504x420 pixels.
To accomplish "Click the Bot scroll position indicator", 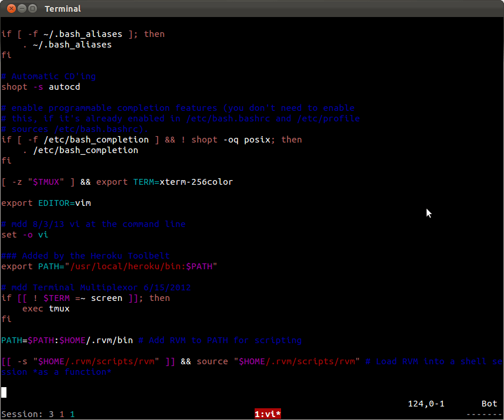I will (489, 404).
